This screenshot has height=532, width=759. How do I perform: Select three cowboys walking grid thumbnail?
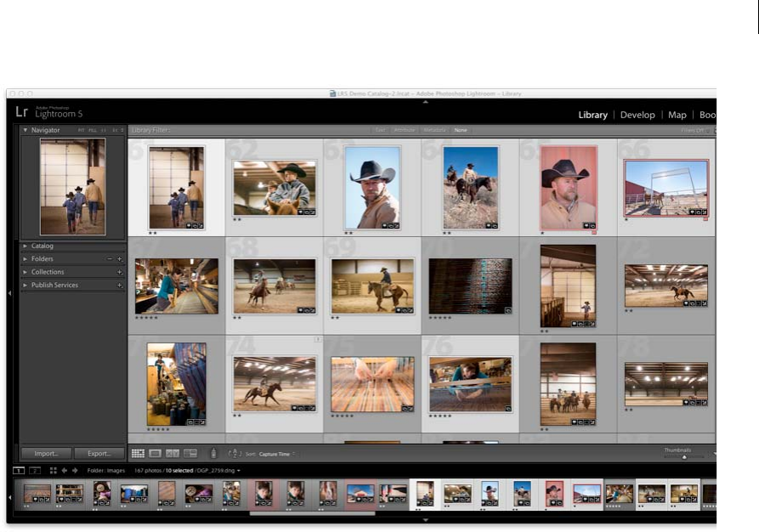coord(176,187)
